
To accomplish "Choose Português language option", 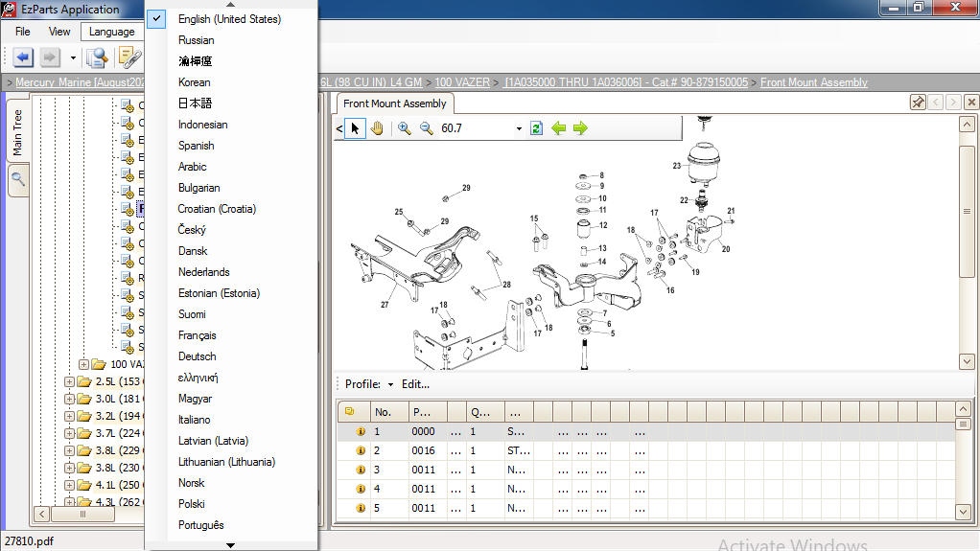I will tap(201, 525).
